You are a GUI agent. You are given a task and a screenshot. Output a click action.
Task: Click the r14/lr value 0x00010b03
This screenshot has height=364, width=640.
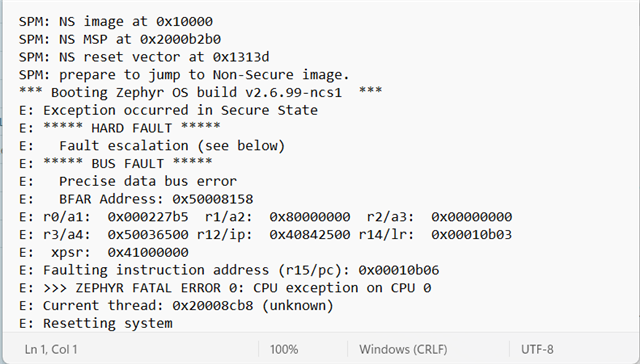(471, 235)
